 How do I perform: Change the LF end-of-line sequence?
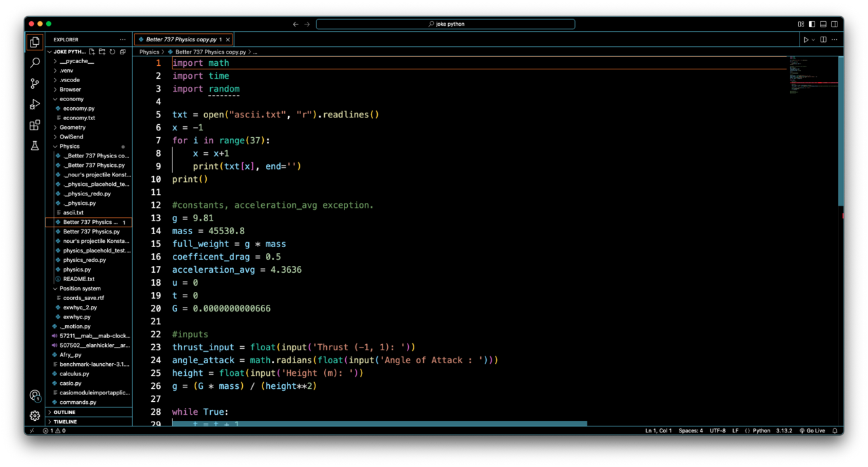point(735,430)
